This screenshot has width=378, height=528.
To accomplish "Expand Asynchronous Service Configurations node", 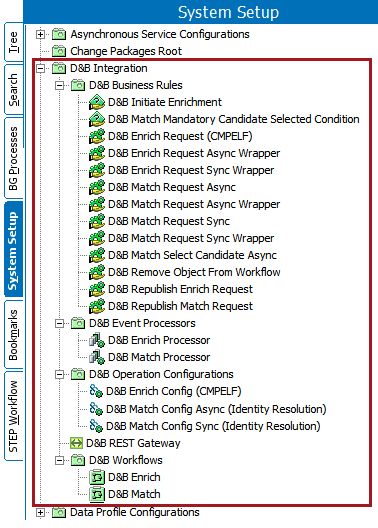I will 40,34.
